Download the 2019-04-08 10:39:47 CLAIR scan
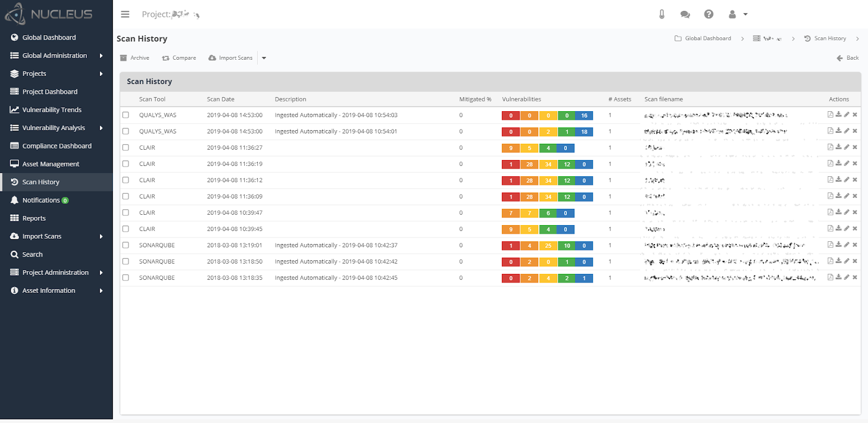The width and height of the screenshot is (868, 423). [838, 212]
